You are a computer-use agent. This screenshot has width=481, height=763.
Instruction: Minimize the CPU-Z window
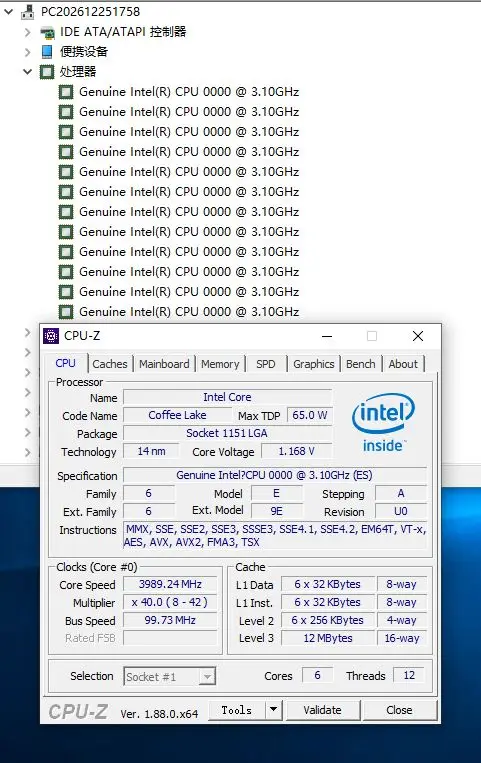(x=327, y=336)
